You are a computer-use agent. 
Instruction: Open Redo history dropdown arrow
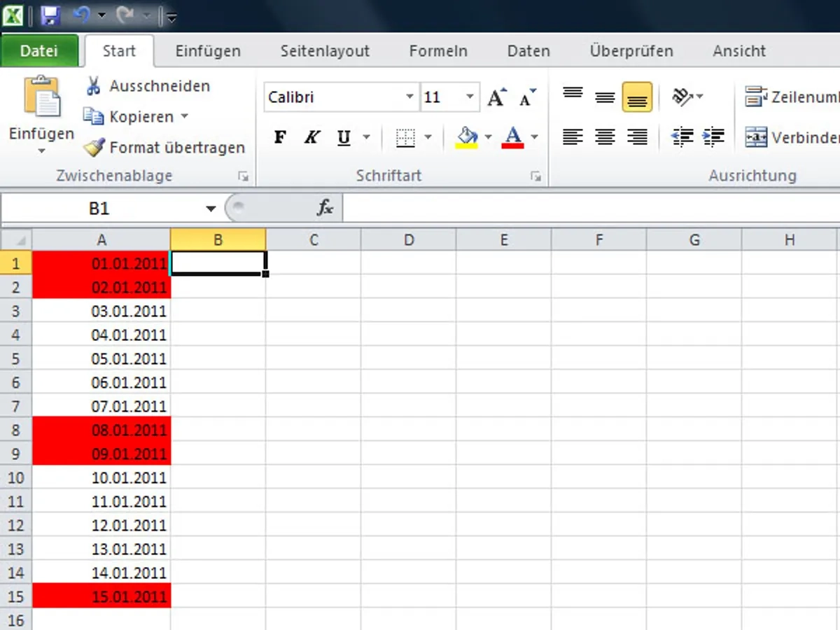pyautogui.click(x=146, y=15)
